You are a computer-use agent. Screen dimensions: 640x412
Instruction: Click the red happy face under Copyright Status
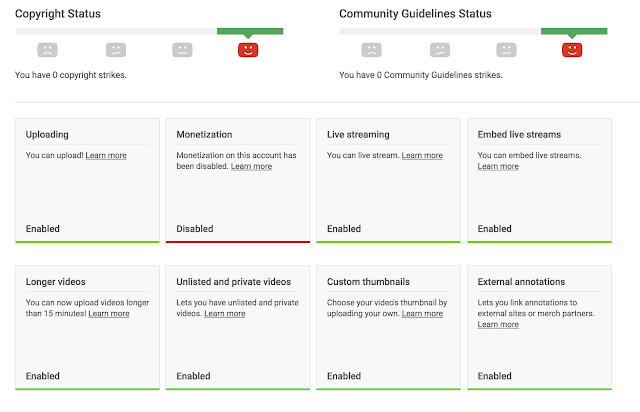[248, 50]
